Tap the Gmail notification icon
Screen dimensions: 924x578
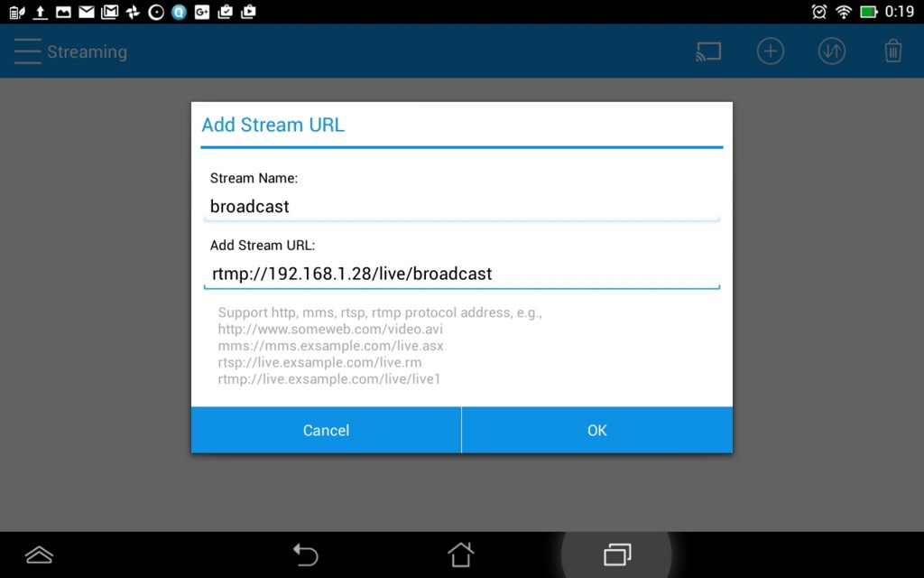(x=109, y=12)
